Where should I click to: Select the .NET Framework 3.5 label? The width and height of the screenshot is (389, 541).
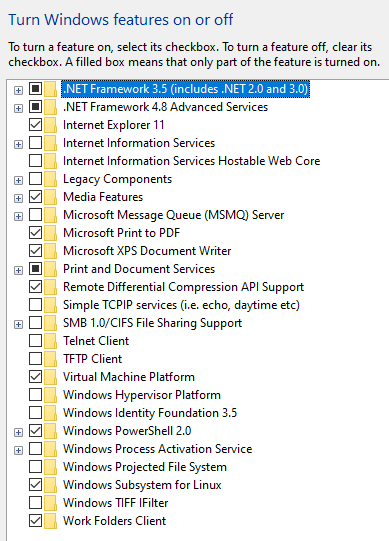[185, 89]
